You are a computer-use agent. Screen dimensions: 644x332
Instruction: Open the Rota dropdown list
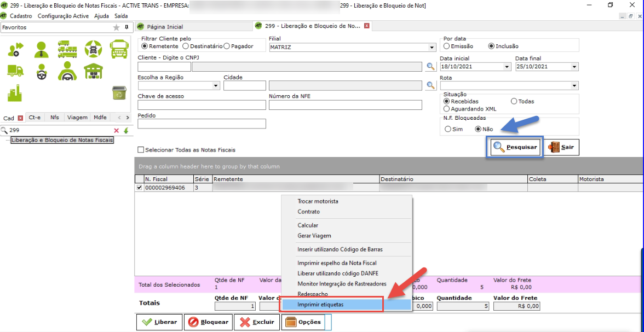coord(574,86)
